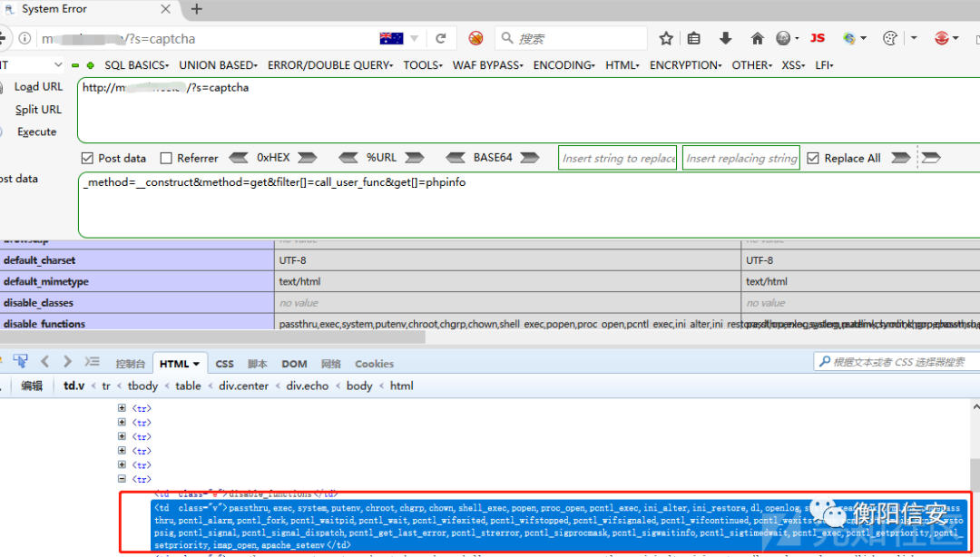
Task: Click the Post data text area
Action: click(529, 205)
